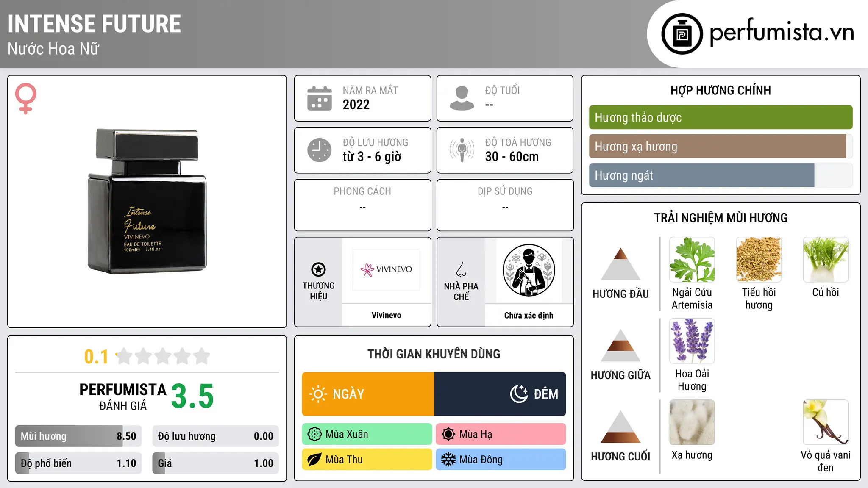Image resolution: width=868 pixels, height=488 pixels.
Task: Click the gray star rating row
Action: coord(163,356)
